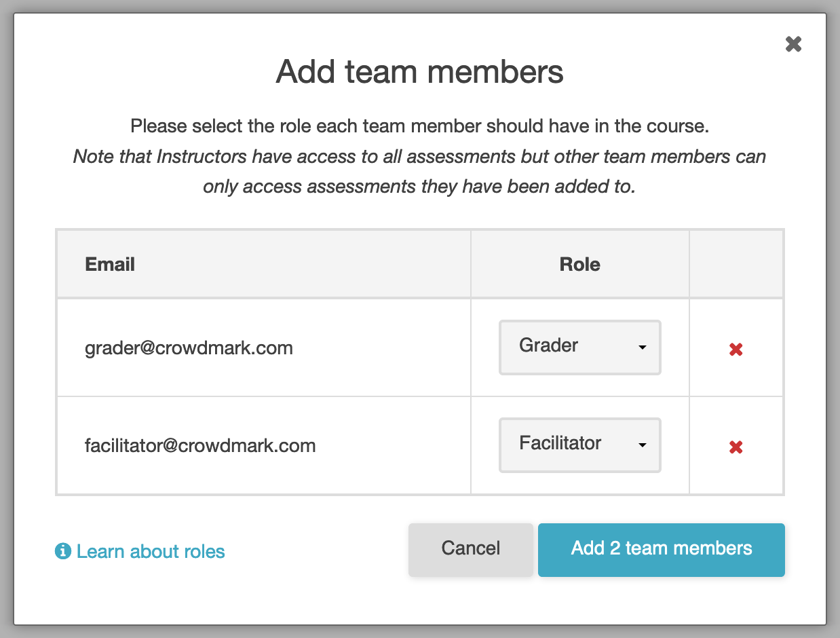The width and height of the screenshot is (840, 638).
Task: Click the gray backdrop outside the dialog
Action: point(6,319)
